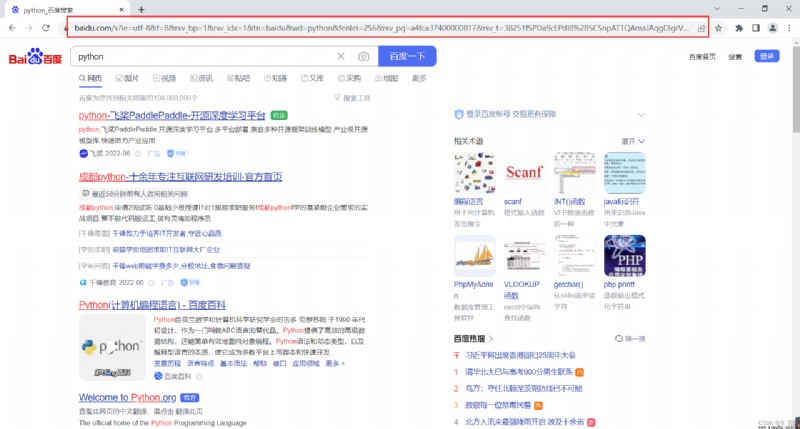
Task: Expand the 展开 arrow in related terms
Action: pyautogui.click(x=641, y=141)
